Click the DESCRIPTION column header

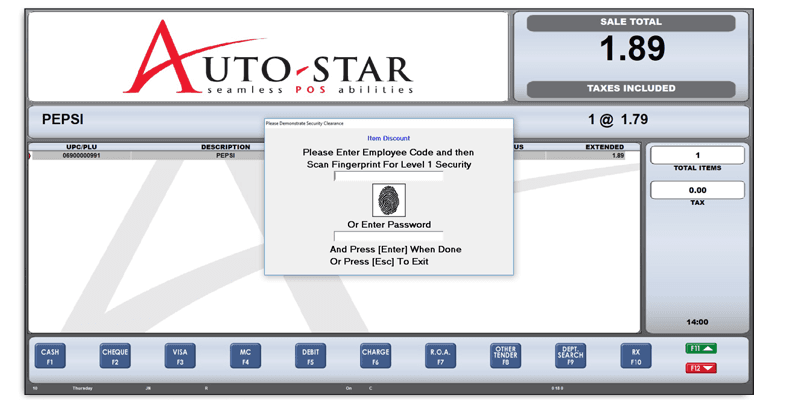[x=226, y=147]
